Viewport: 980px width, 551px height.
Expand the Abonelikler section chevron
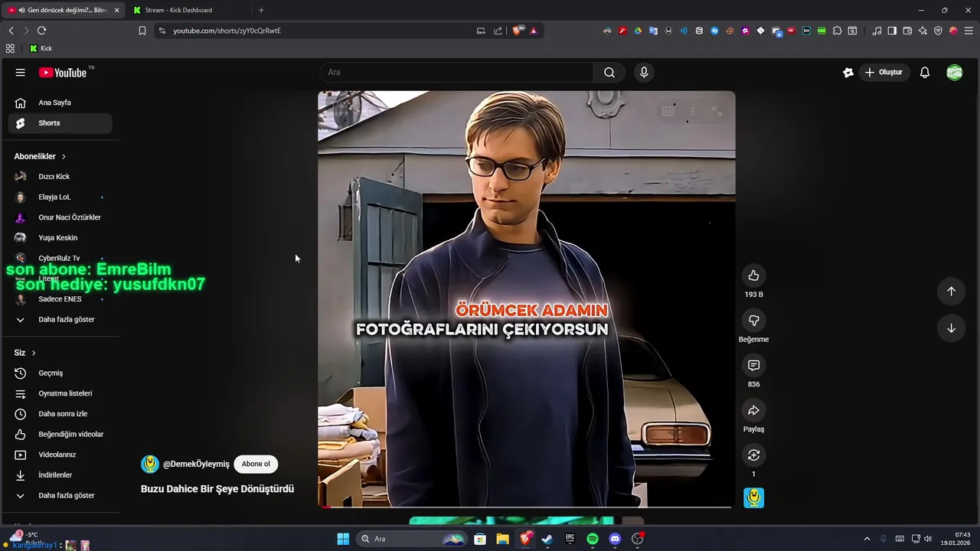pos(64,156)
